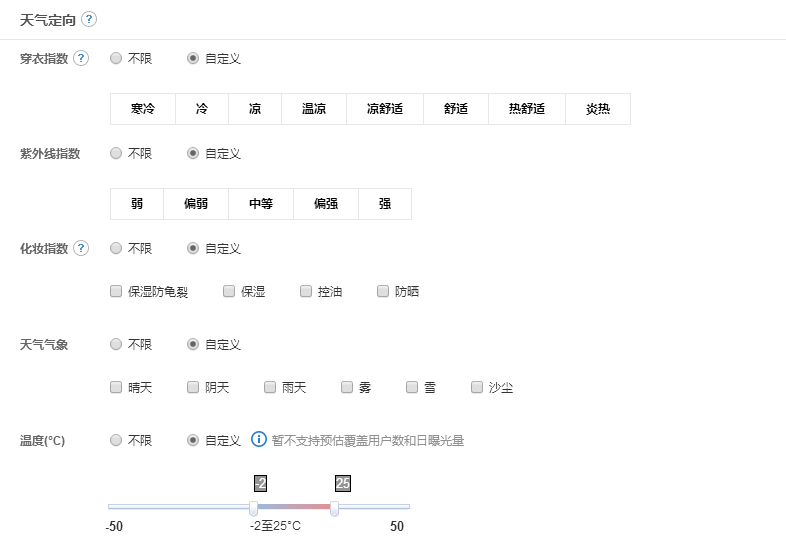Screen dimensions: 786x550
Task: Select 自定义 radio for 化妆指数
Action: click(x=193, y=248)
